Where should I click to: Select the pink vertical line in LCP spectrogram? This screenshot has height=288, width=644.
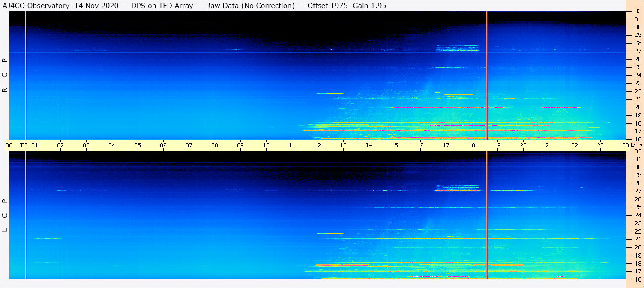tap(25, 215)
